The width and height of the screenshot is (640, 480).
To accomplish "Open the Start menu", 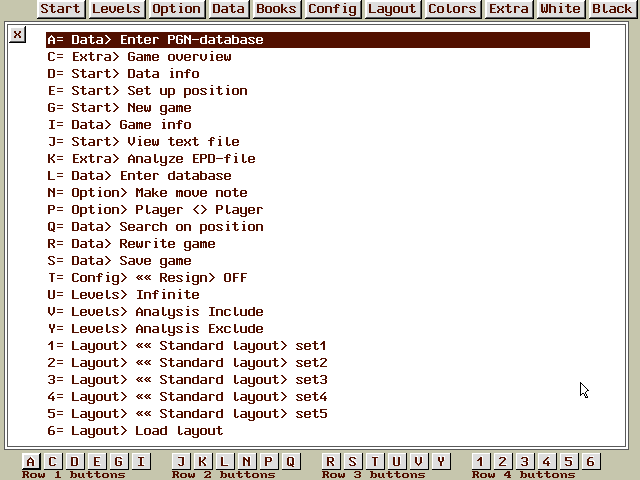I will coord(61,9).
